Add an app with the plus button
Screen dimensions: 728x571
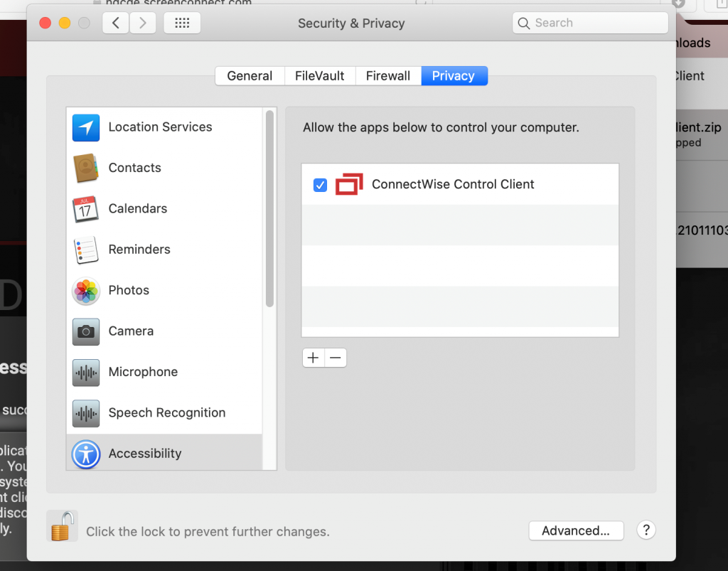pos(313,358)
